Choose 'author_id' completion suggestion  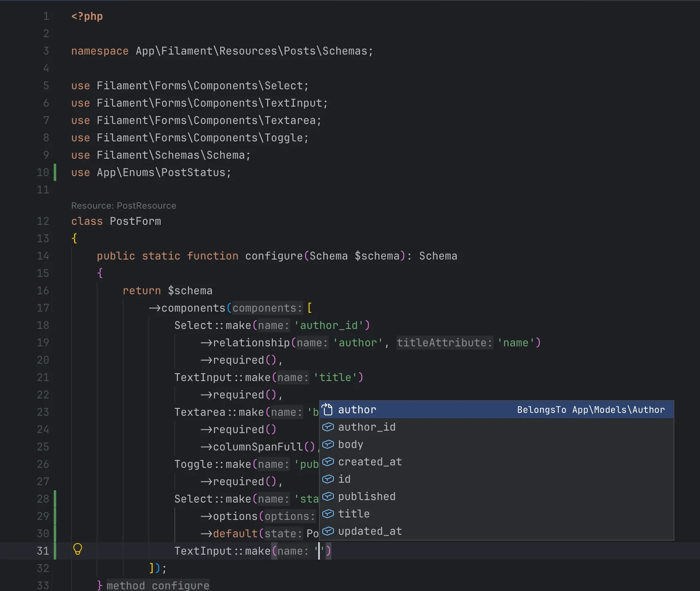(x=497, y=427)
